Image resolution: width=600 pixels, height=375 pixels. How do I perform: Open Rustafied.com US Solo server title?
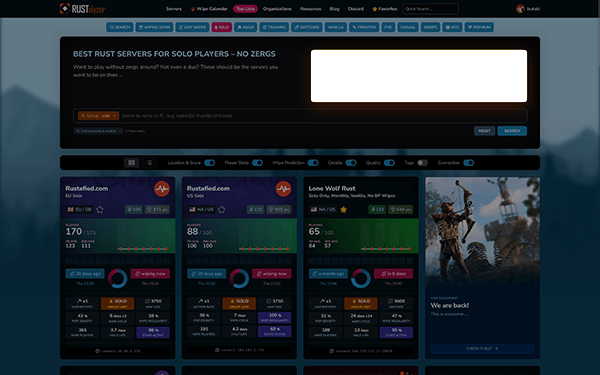click(208, 188)
